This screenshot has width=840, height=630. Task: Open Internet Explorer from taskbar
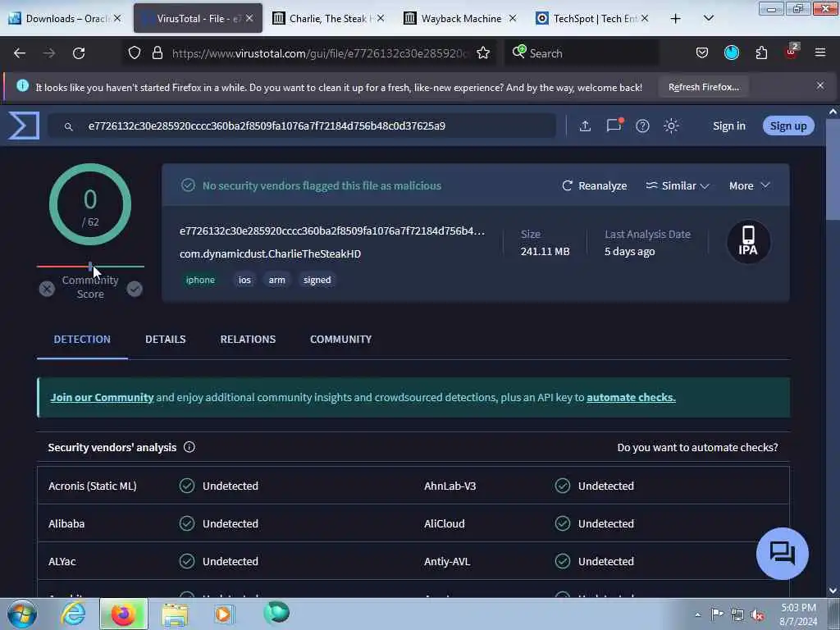73,614
